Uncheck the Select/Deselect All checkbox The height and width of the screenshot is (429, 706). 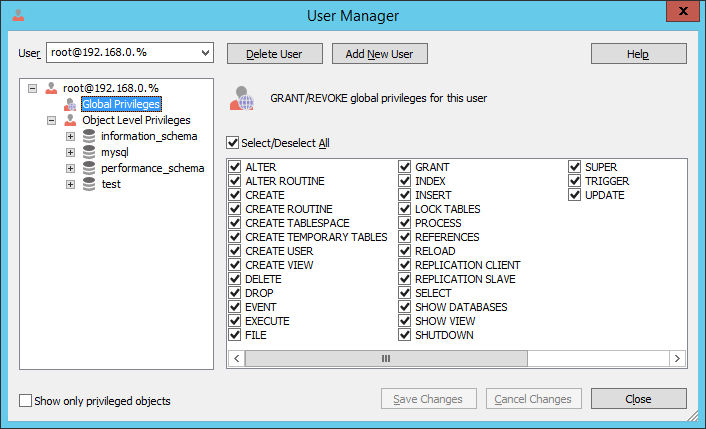tap(232, 143)
